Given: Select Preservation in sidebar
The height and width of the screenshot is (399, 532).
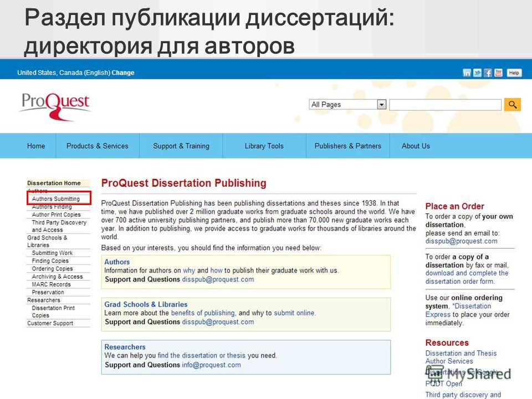Looking at the screenshot, I should pyautogui.click(x=48, y=292).
